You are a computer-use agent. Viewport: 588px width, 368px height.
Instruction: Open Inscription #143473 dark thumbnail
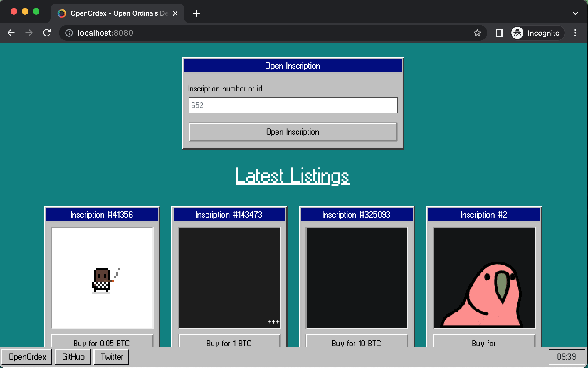point(229,278)
